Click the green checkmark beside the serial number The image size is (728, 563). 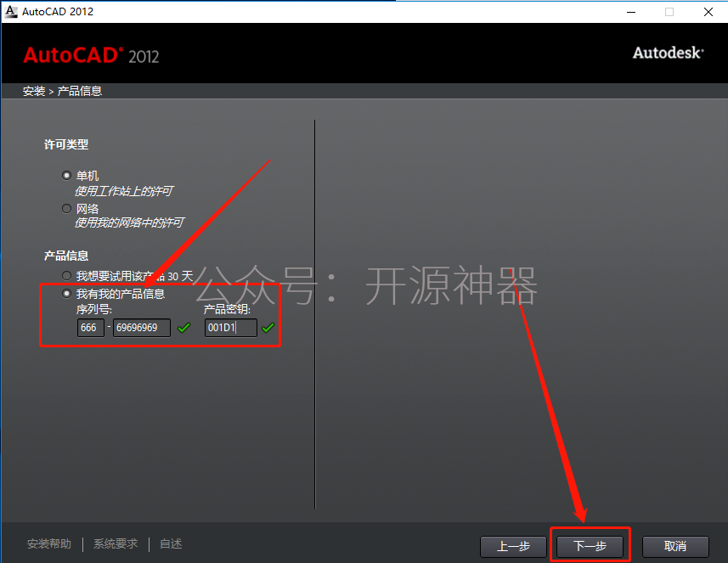183,328
